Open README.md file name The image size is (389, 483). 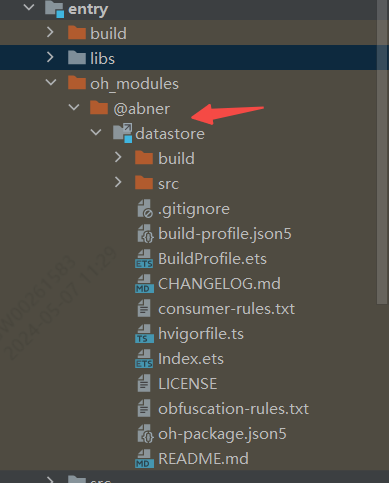[203, 459]
